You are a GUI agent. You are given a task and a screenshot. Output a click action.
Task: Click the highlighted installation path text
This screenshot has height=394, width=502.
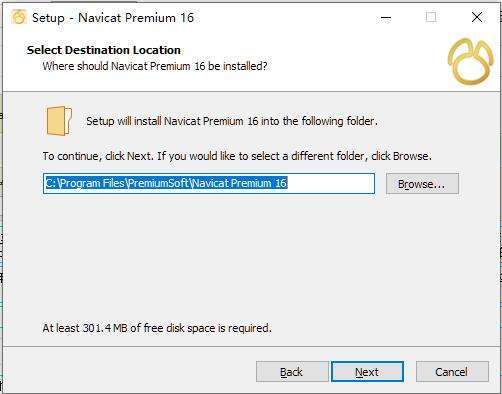click(166, 183)
